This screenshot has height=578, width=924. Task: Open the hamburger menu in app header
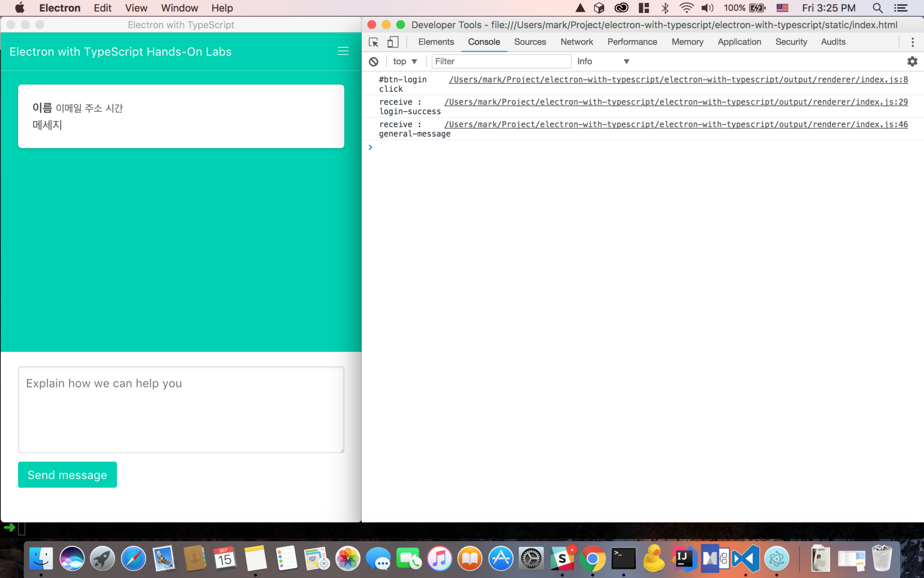point(343,51)
